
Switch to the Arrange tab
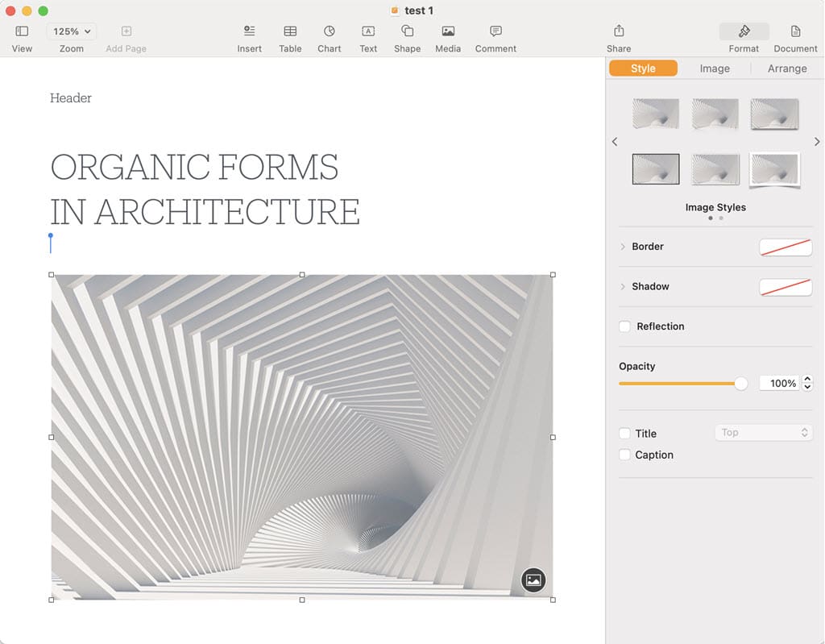(786, 69)
